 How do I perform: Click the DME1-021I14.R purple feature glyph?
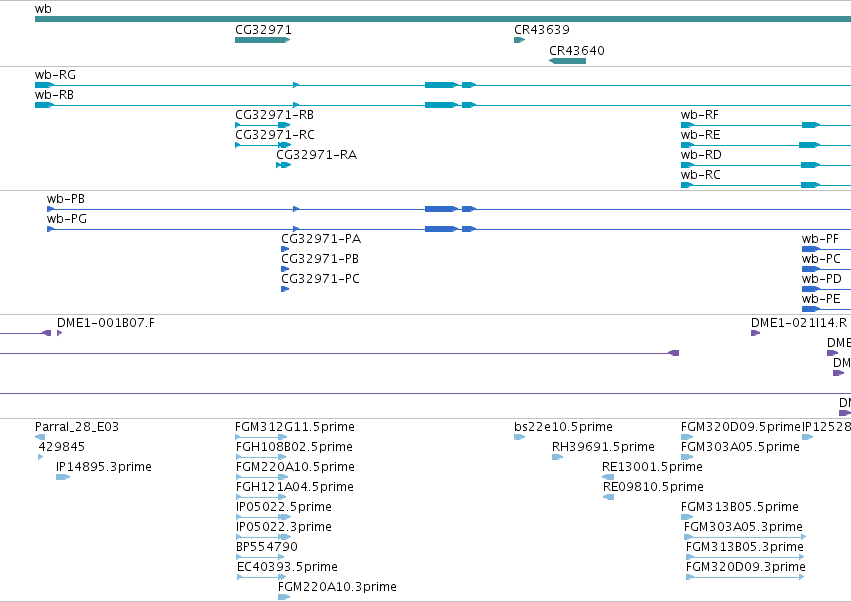pos(755,333)
